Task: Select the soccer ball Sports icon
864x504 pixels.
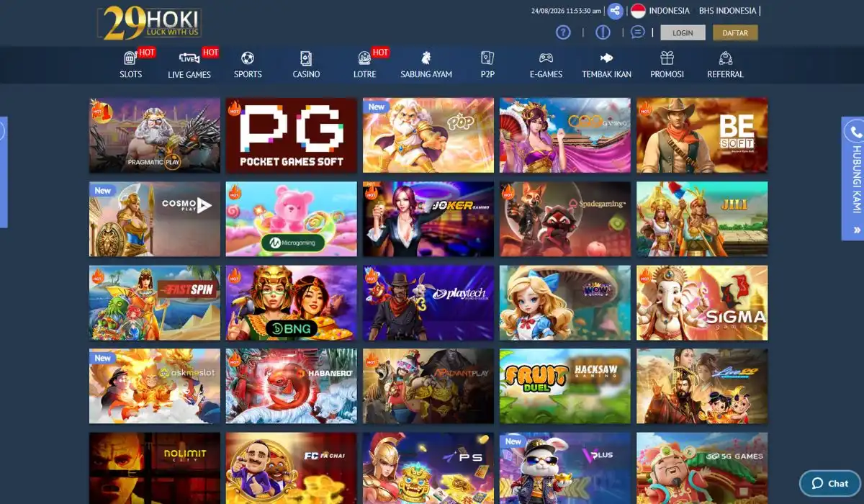Action: coord(248,58)
